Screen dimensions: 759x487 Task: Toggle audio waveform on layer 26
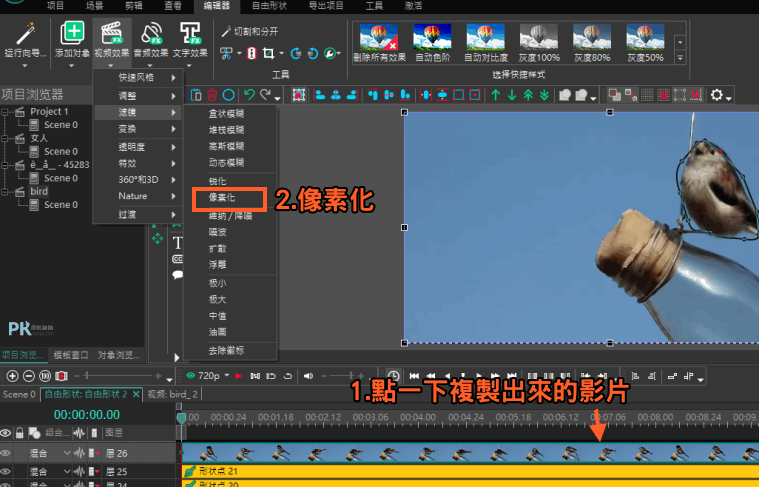[x=79, y=454]
